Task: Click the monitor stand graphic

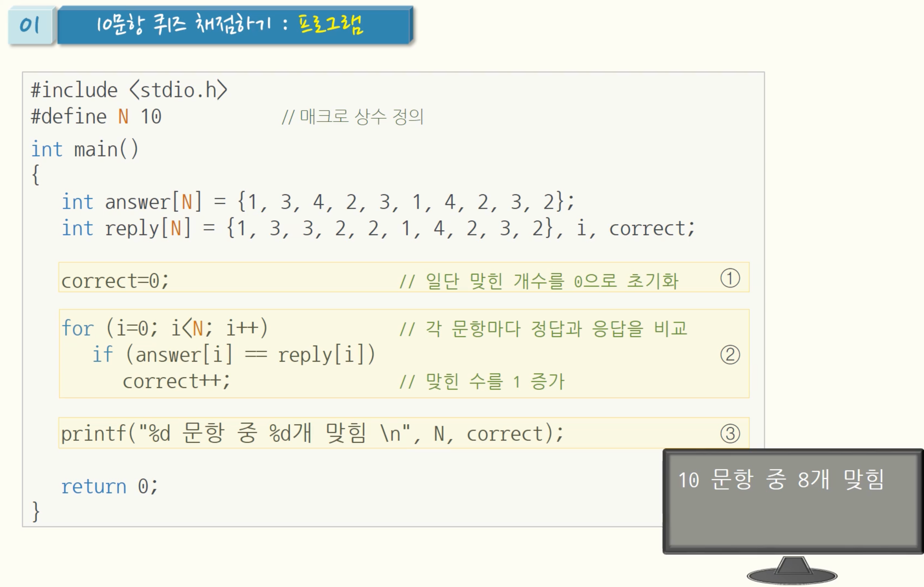Action: [x=792, y=570]
